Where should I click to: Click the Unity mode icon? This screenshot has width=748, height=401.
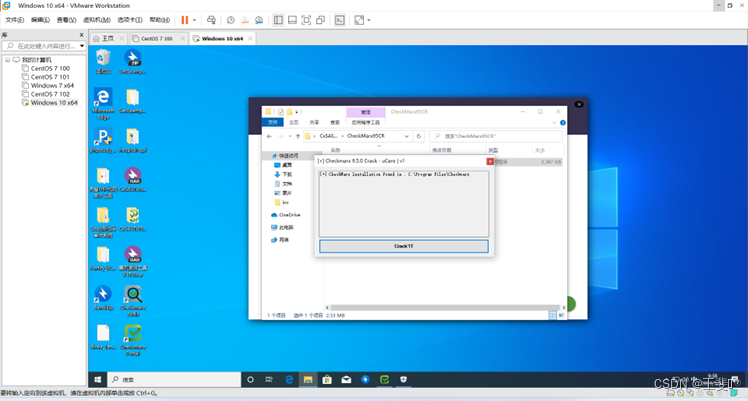(x=321, y=20)
